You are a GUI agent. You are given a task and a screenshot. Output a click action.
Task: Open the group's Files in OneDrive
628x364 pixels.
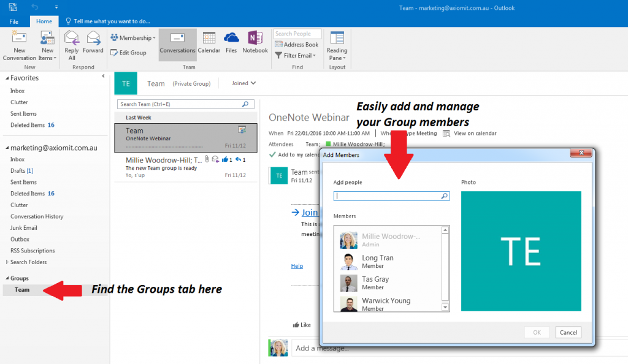tap(231, 43)
